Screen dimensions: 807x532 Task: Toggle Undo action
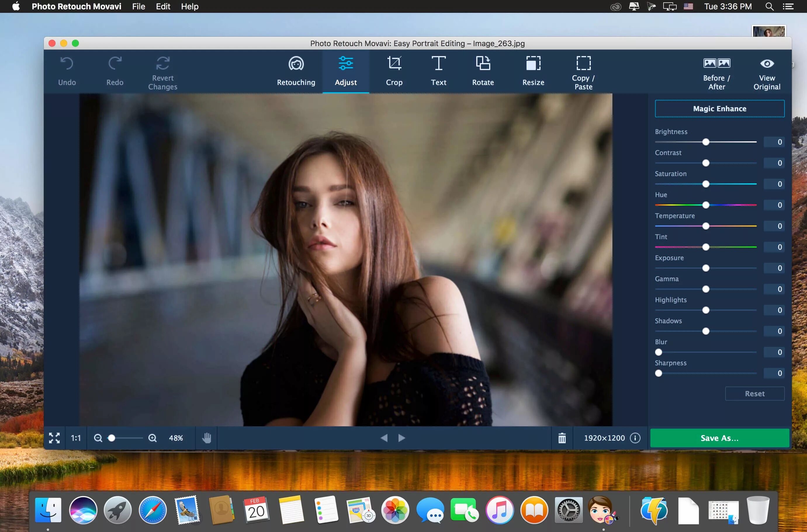pos(66,69)
